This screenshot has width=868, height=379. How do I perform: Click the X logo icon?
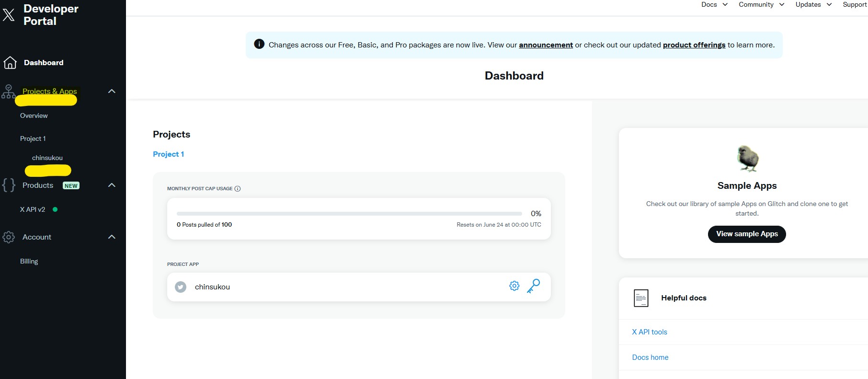click(9, 15)
